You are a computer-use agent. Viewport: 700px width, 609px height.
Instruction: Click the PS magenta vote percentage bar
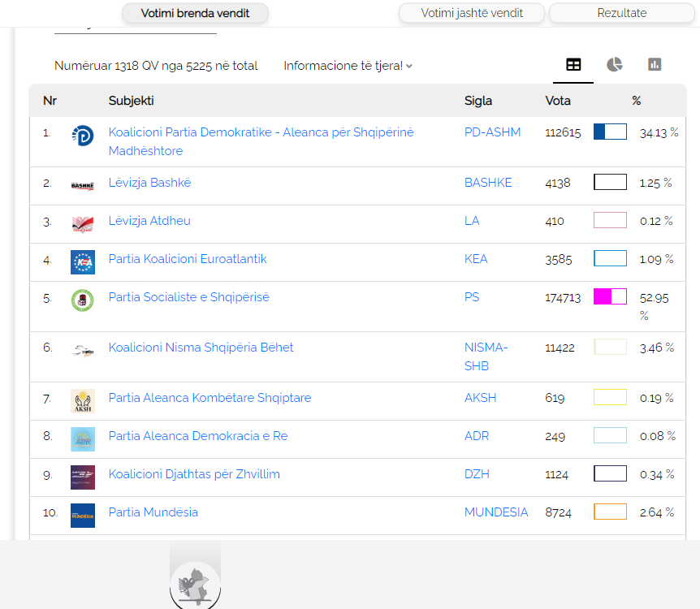610,296
